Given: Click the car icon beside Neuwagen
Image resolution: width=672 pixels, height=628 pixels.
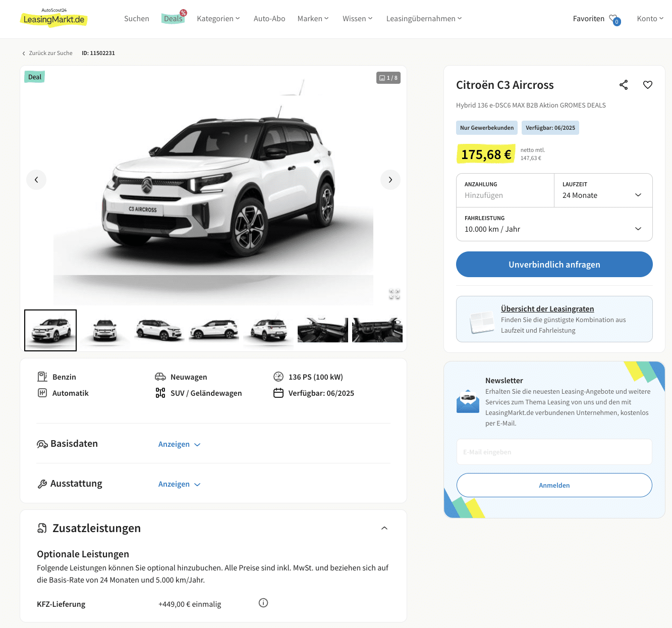Looking at the screenshot, I should 160,377.
